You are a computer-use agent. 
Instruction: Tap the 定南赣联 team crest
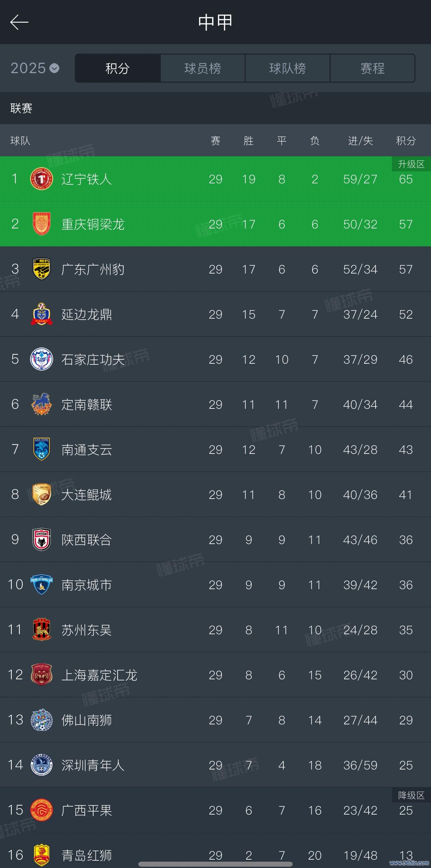(x=41, y=404)
